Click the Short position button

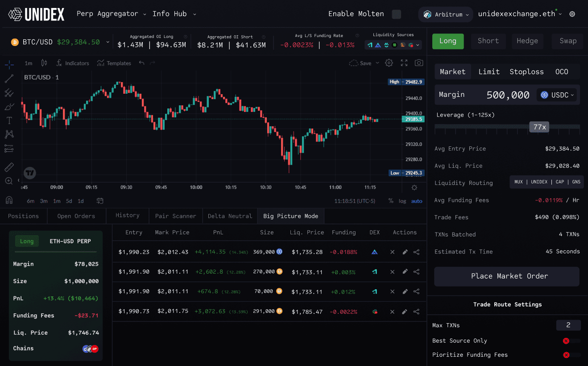(488, 41)
